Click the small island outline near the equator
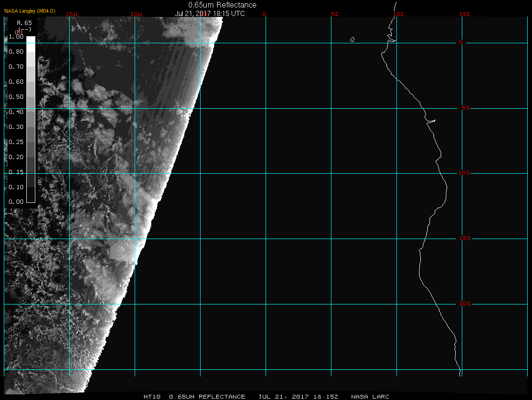532x400 pixels. click(352, 40)
